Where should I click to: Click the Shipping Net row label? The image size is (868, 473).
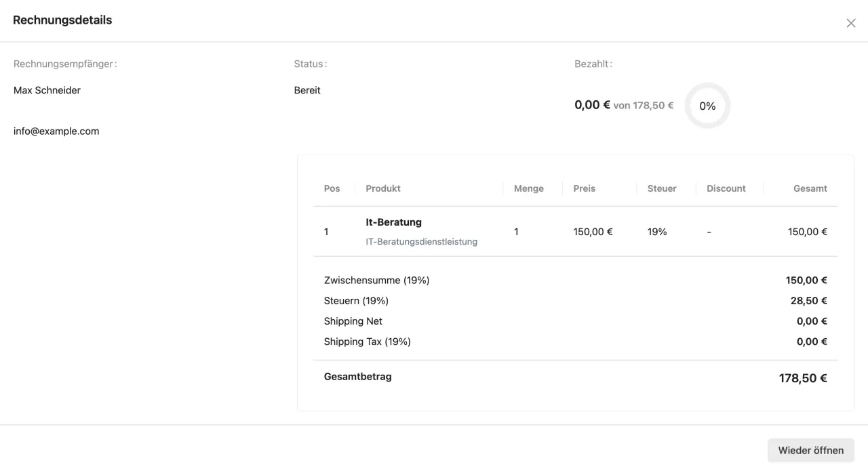(353, 321)
